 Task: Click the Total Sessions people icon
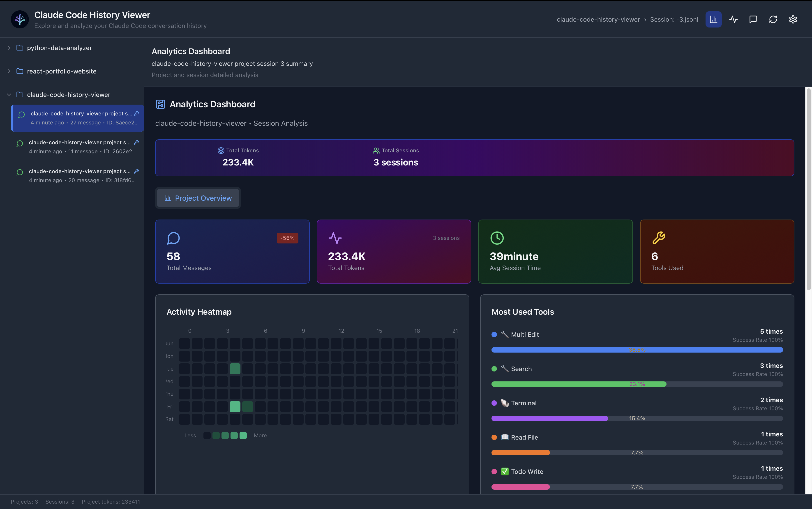[x=376, y=151]
